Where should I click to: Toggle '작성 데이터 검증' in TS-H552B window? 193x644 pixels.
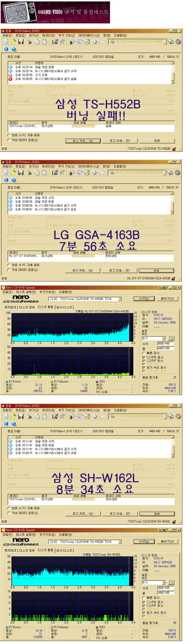[x=9, y=140]
